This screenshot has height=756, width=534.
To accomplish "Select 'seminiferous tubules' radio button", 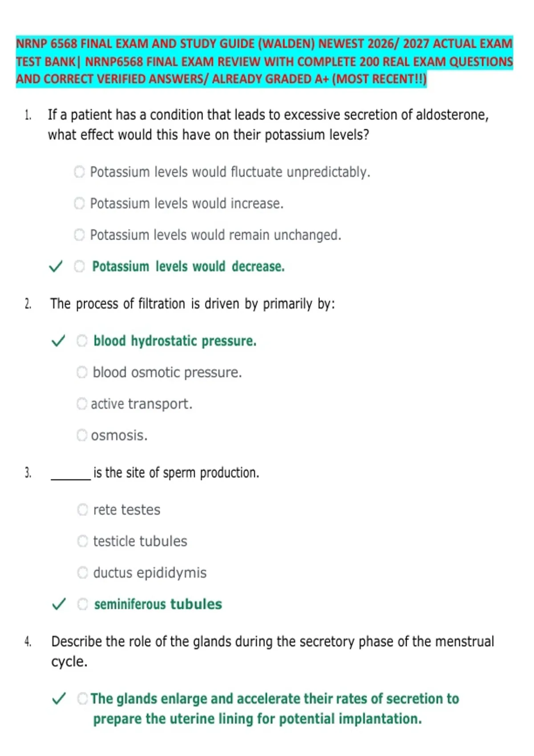I will point(83,604).
